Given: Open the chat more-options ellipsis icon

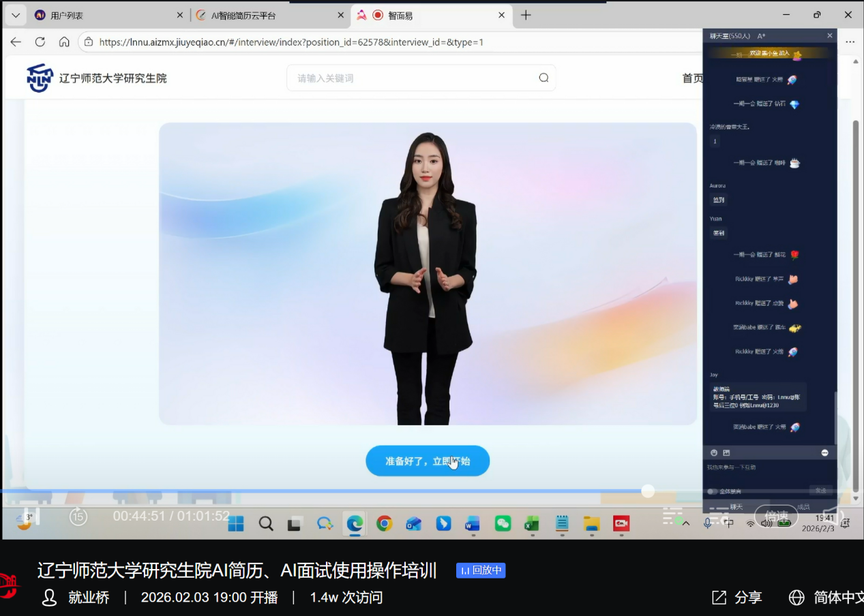Looking at the screenshot, I should click(x=824, y=452).
